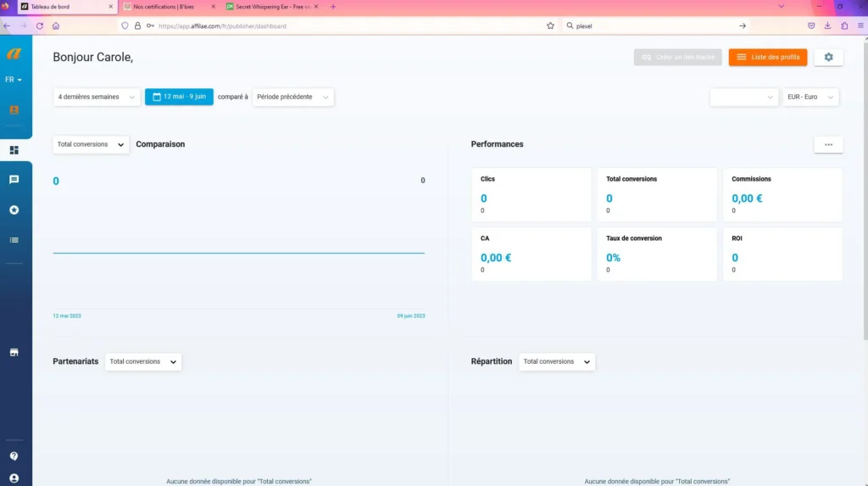Screen dimensions: 868x486
Task: Open the dashboard grid icon in sidebar
Action: (x=14, y=150)
